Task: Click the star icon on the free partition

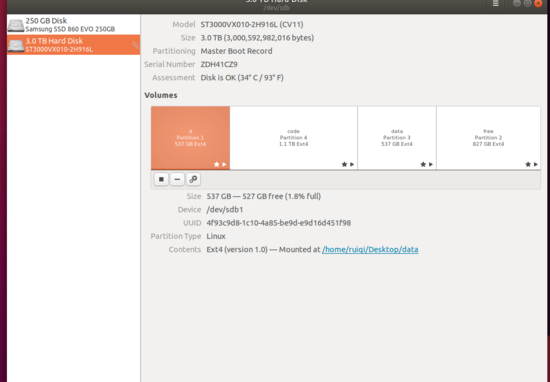Action: click(528, 164)
